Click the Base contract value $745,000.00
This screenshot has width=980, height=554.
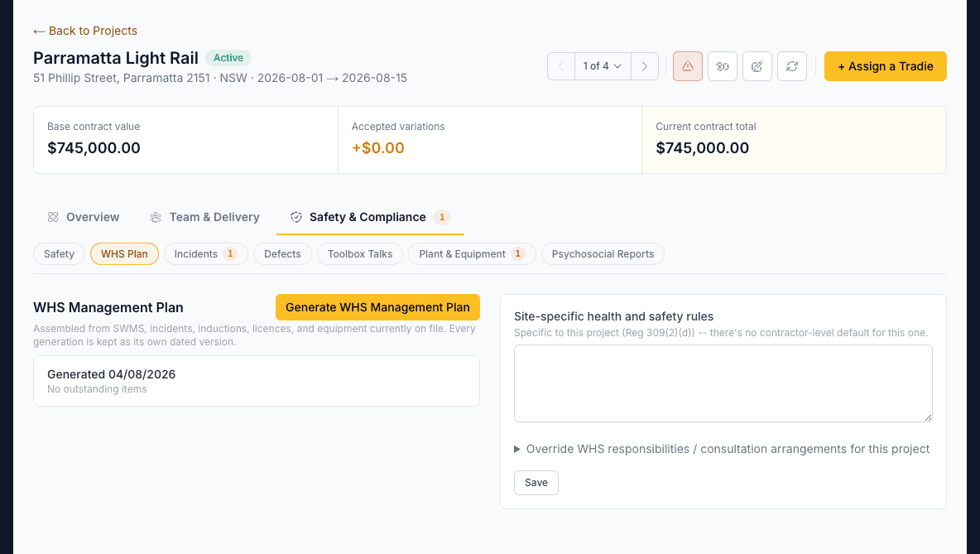pos(94,147)
